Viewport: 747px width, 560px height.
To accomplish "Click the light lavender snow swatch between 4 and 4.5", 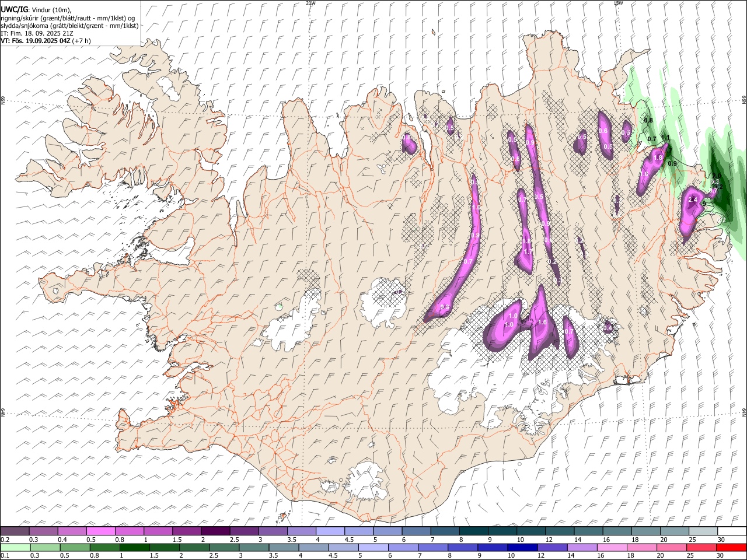I will coord(329,531).
